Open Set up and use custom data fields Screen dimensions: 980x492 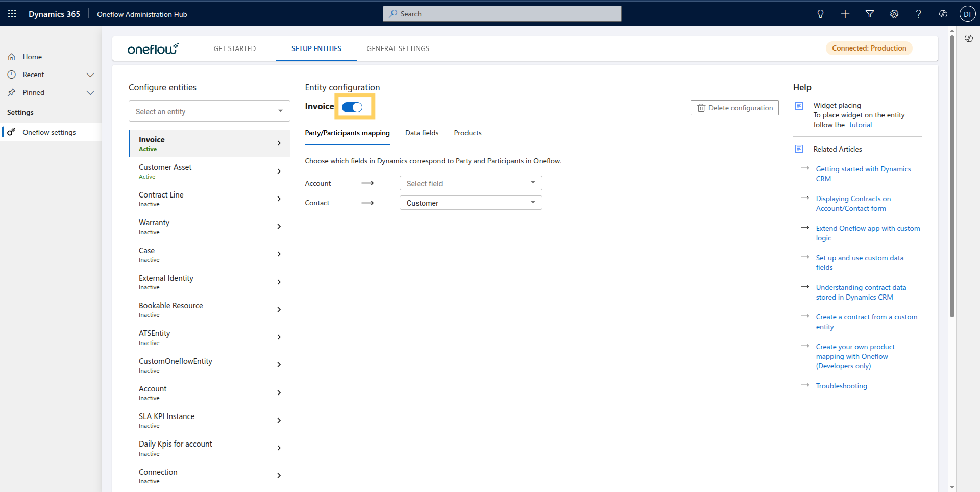point(860,262)
